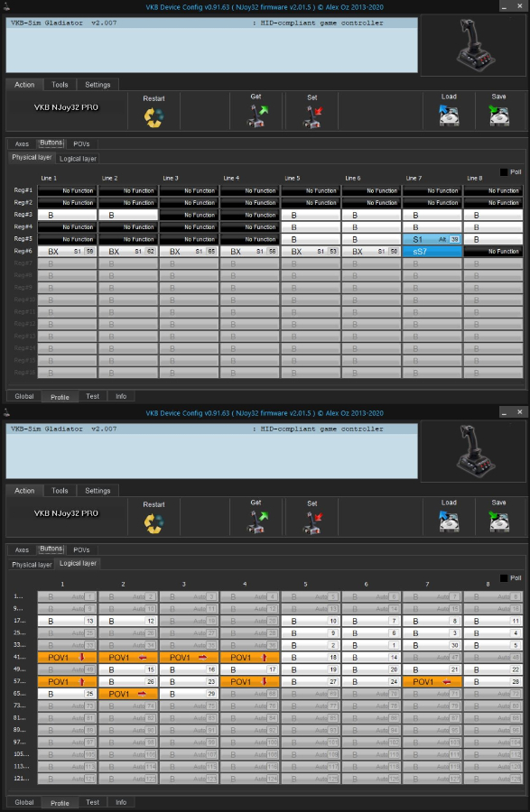Open the S1 Alt 39 button cell
This screenshot has width=530, height=812.
tap(432, 239)
